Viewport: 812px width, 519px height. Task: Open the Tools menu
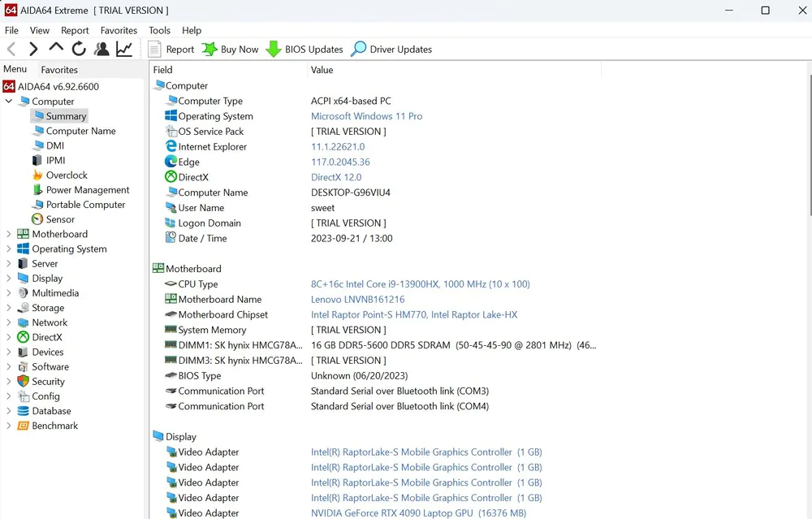click(x=159, y=30)
